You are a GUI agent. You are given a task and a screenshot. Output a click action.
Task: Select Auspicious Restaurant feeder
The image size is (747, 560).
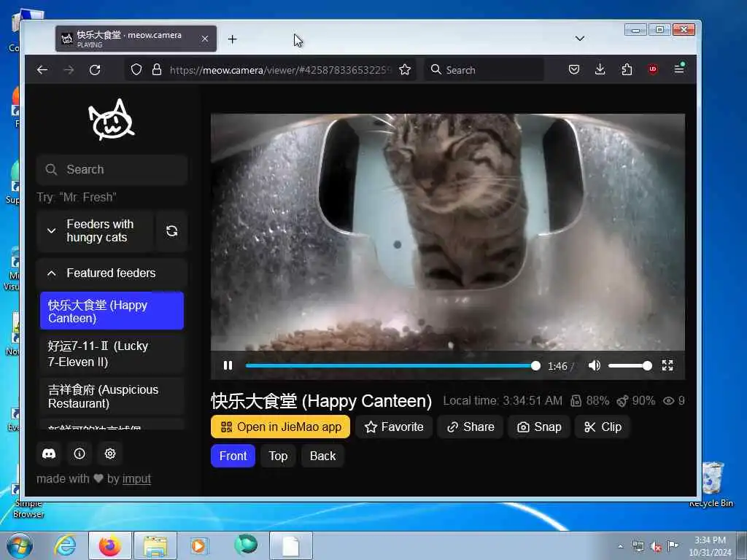click(112, 396)
